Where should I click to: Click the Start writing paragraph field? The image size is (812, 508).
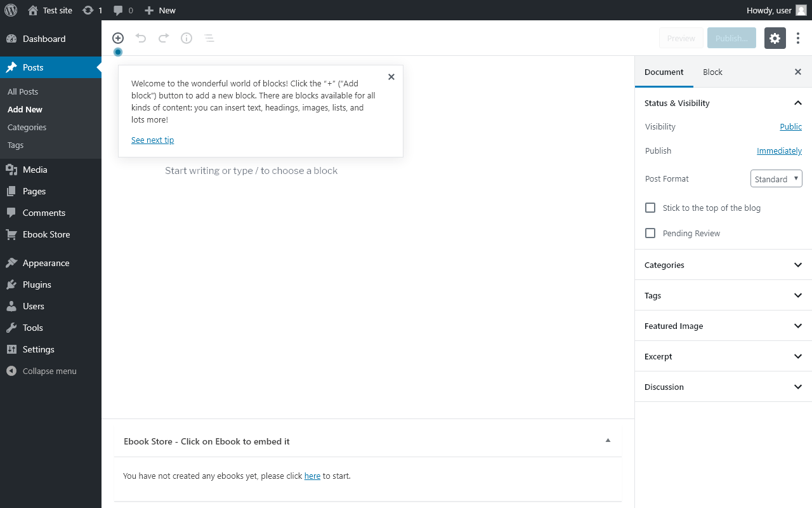click(x=251, y=171)
